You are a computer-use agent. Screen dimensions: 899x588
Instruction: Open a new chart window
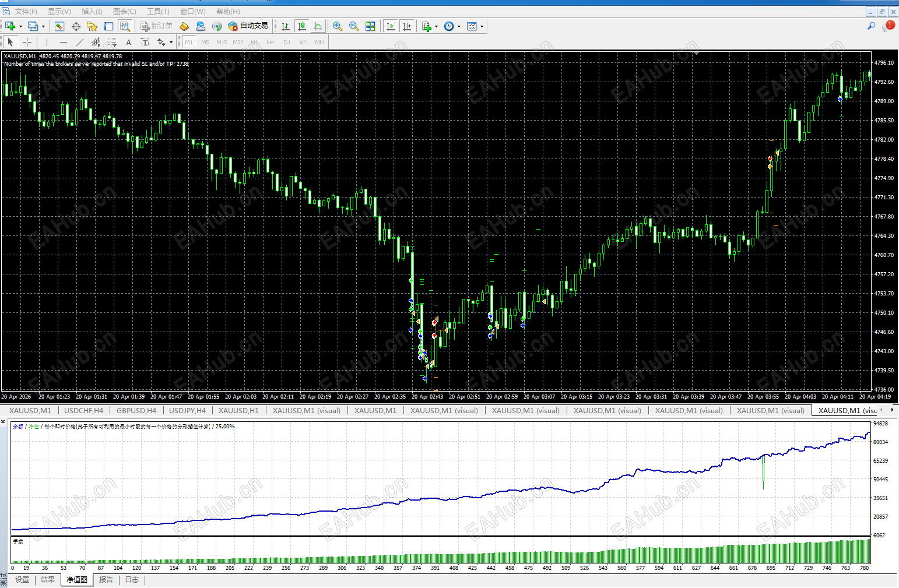coord(10,26)
